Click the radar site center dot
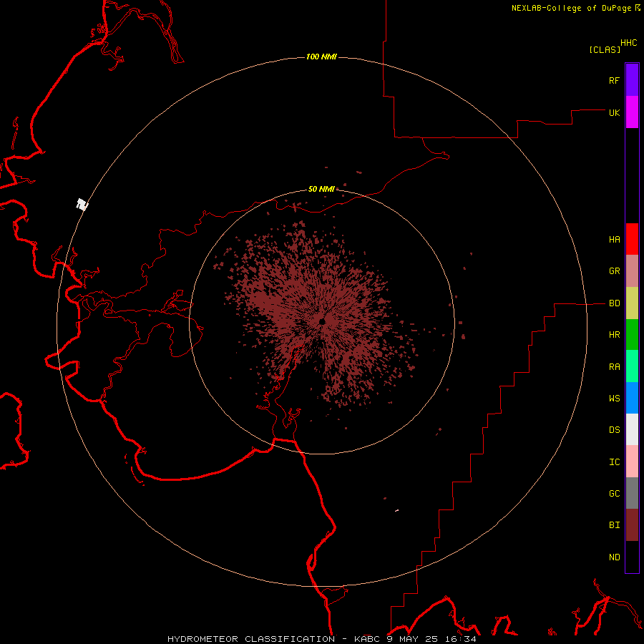 tap(322, 321)
